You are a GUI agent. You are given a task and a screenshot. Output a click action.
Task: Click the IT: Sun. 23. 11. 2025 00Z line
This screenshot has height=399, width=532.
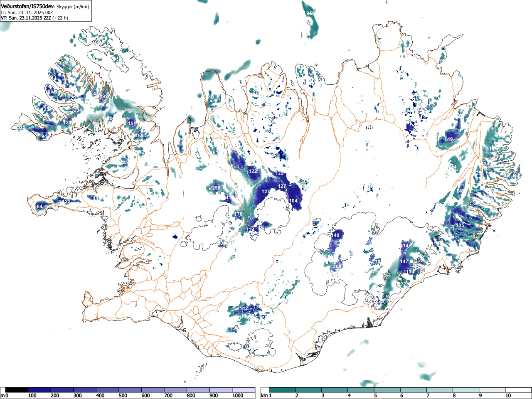tap(27, 12)
